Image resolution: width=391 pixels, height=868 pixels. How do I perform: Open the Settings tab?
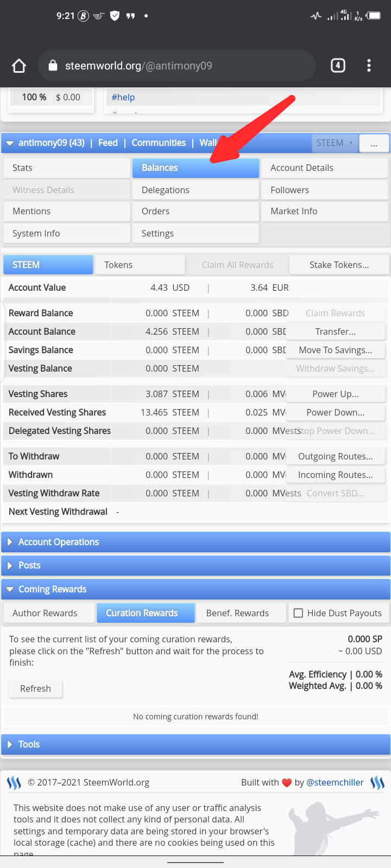pyautogui.click(x=195, y=233)
